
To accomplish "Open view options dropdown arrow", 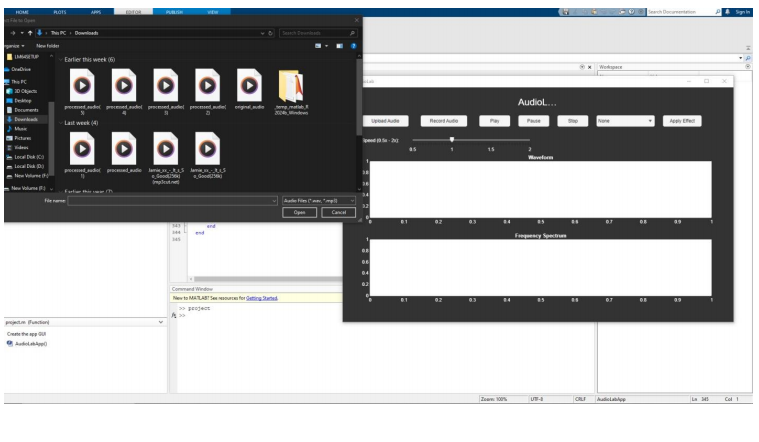I will point(326,46).
